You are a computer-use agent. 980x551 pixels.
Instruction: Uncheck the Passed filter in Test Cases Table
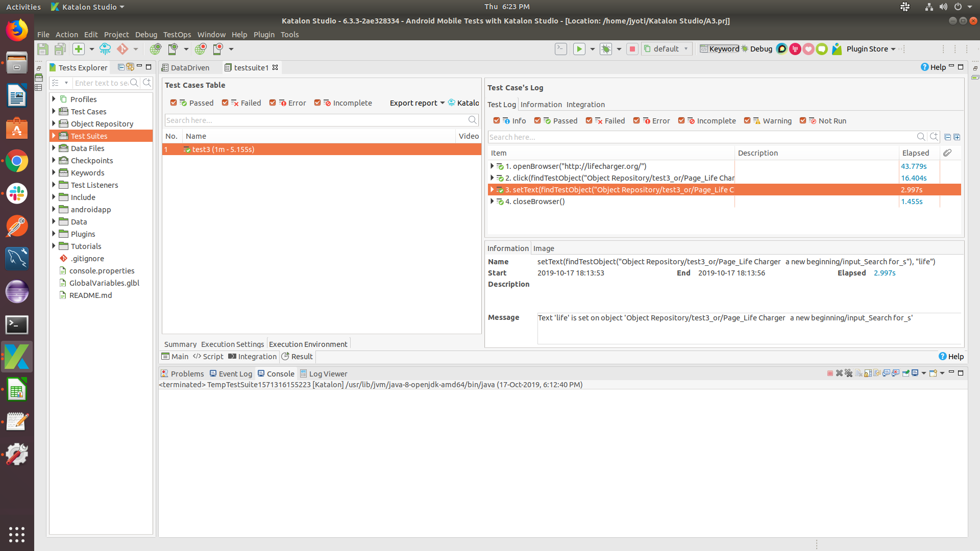coord(174,103)
